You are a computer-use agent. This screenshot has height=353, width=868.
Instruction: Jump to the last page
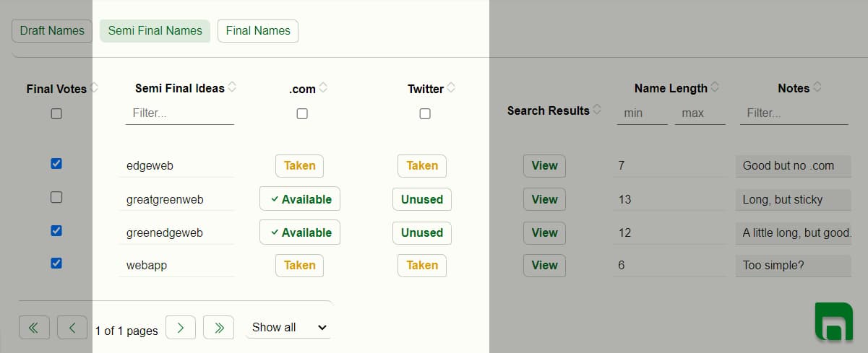pos(218,328)
